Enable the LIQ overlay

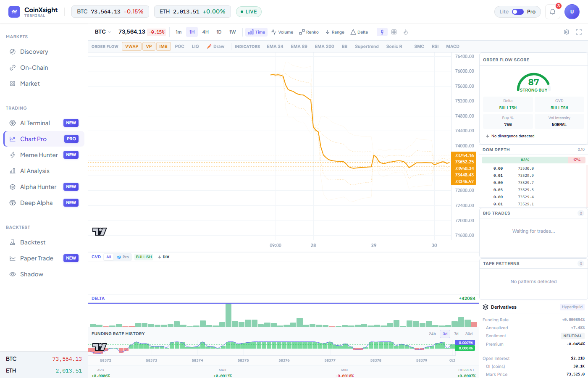[x=195, y=47]
